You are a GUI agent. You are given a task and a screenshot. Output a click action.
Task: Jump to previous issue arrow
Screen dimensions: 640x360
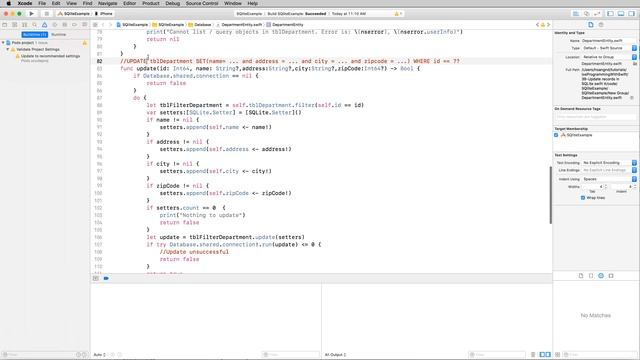click(x=538, y=25)
